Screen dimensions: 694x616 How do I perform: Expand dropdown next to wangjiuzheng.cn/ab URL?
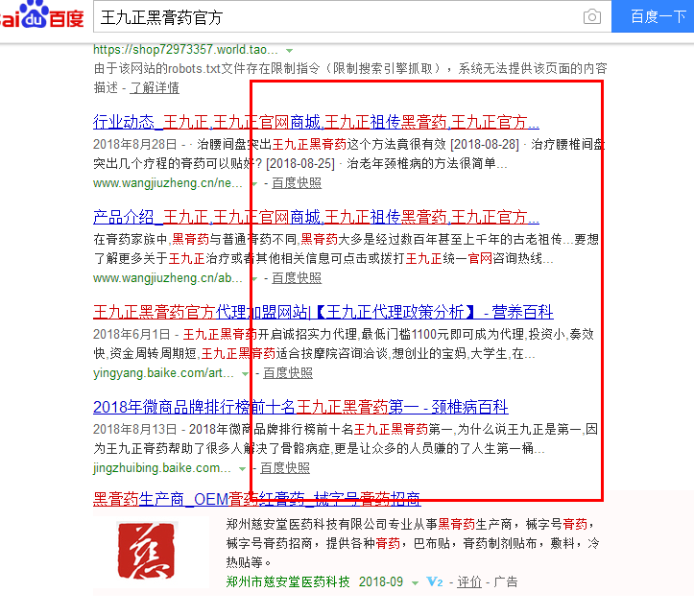point(254,279)
